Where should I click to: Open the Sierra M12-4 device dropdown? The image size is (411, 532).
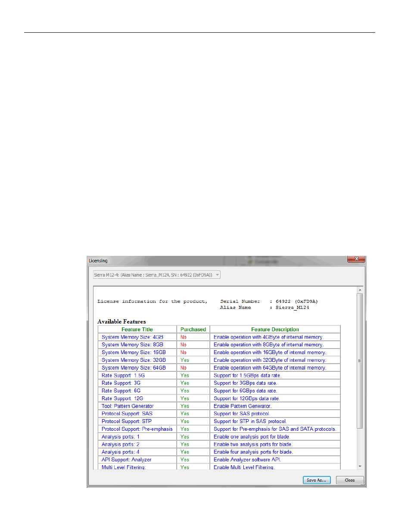157,275
